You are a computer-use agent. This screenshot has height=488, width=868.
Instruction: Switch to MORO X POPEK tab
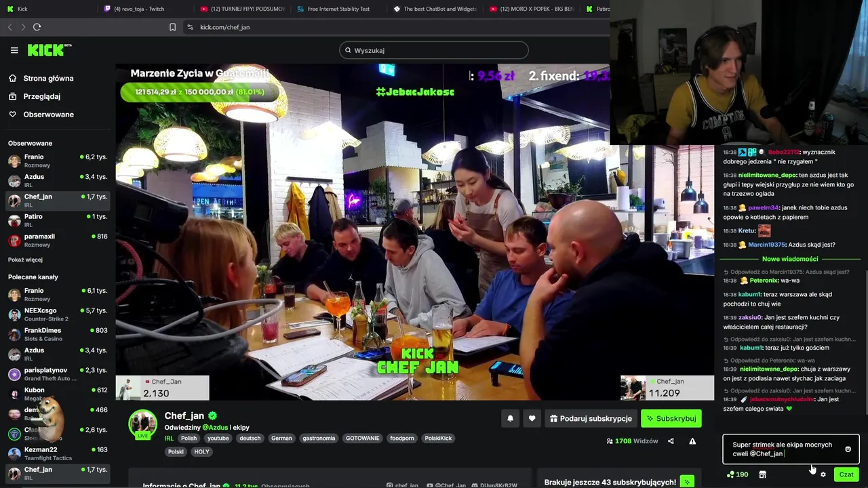pyautogui.click(x=532, y=9)
